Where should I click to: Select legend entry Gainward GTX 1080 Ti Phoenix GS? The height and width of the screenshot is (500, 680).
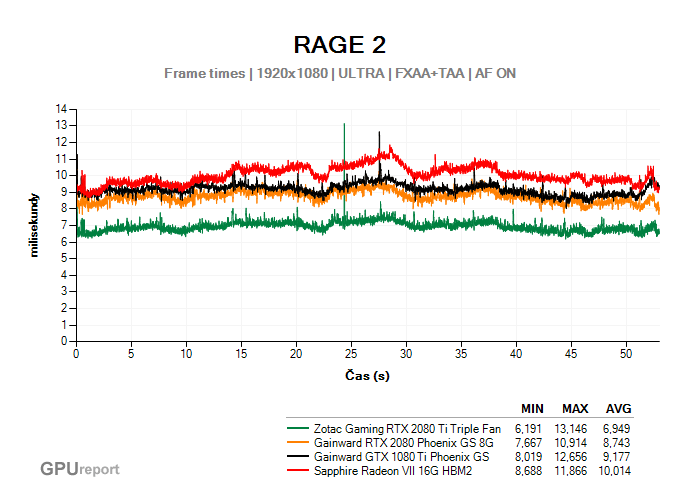pos(402,457)
